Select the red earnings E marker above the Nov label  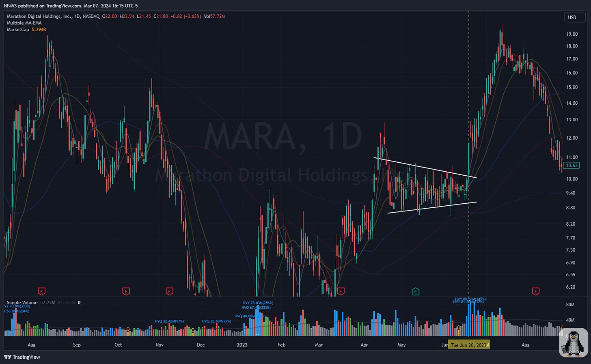click(169, 291)
